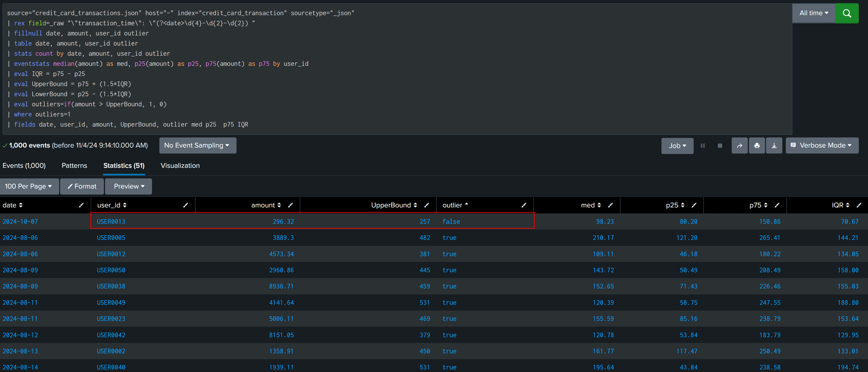868x372 pixels.
Task: Run search with green magnifier button
Action: coord(846,13)
